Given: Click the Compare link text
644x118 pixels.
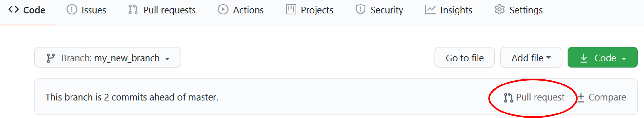Looking at the screenshot, I should 607,97.
